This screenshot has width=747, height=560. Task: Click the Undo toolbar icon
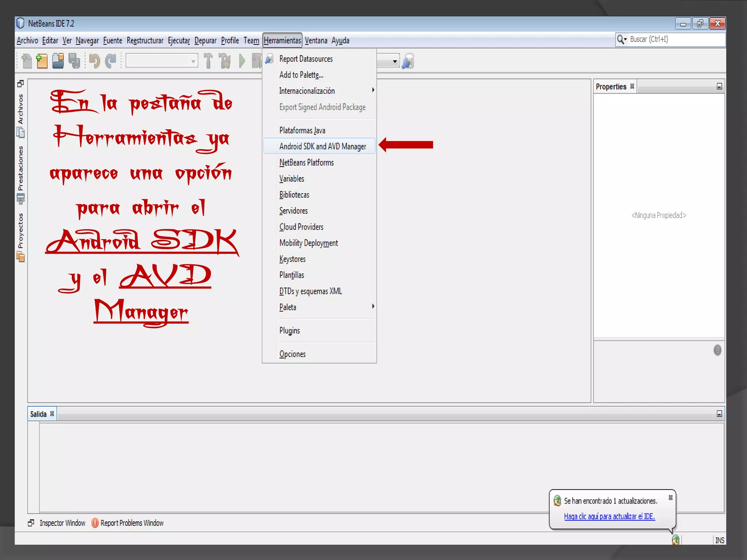(x=94, y=61)
